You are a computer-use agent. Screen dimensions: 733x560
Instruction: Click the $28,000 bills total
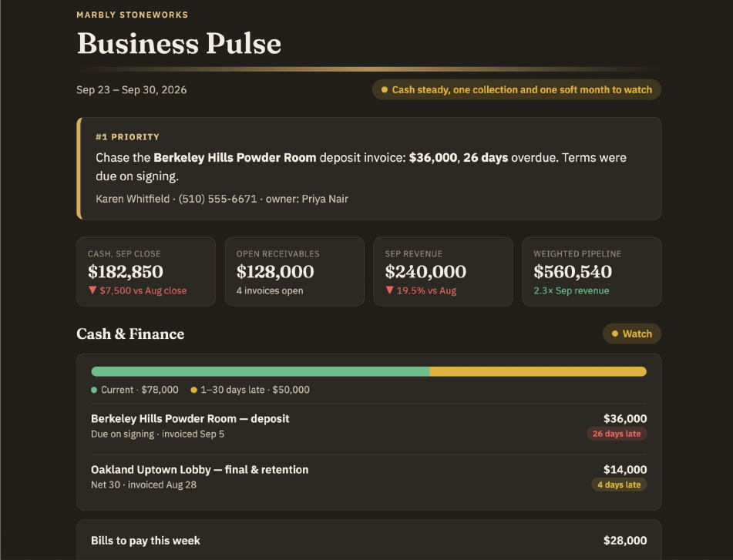[x=625, y=541]
